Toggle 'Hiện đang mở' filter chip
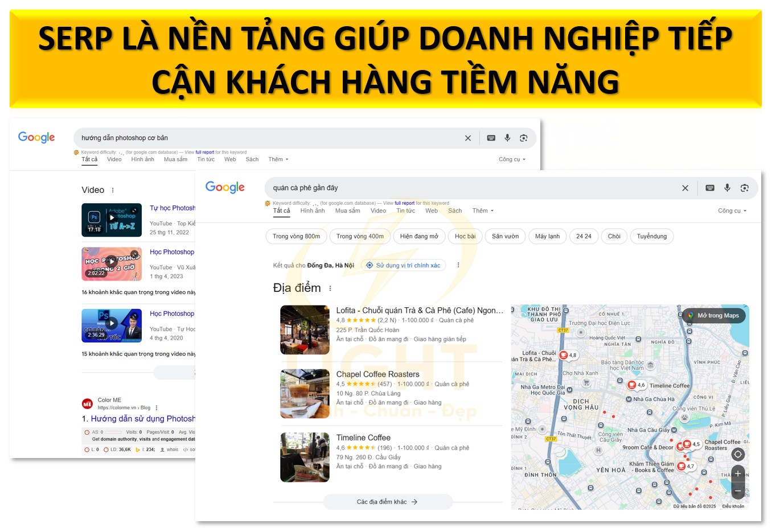This screenshot has height=532, width=772. coord(419,236)
